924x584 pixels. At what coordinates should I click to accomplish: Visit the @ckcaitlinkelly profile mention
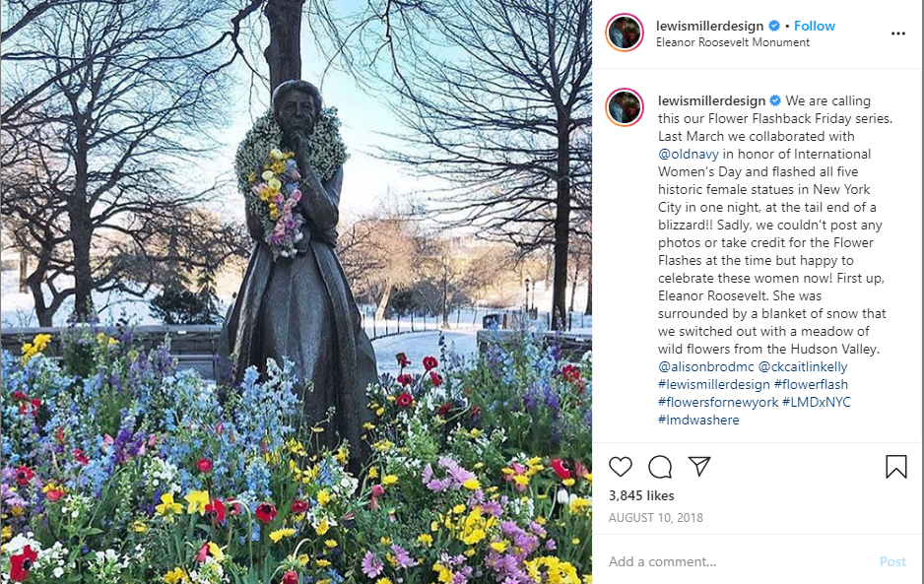(x=803, y=366)
